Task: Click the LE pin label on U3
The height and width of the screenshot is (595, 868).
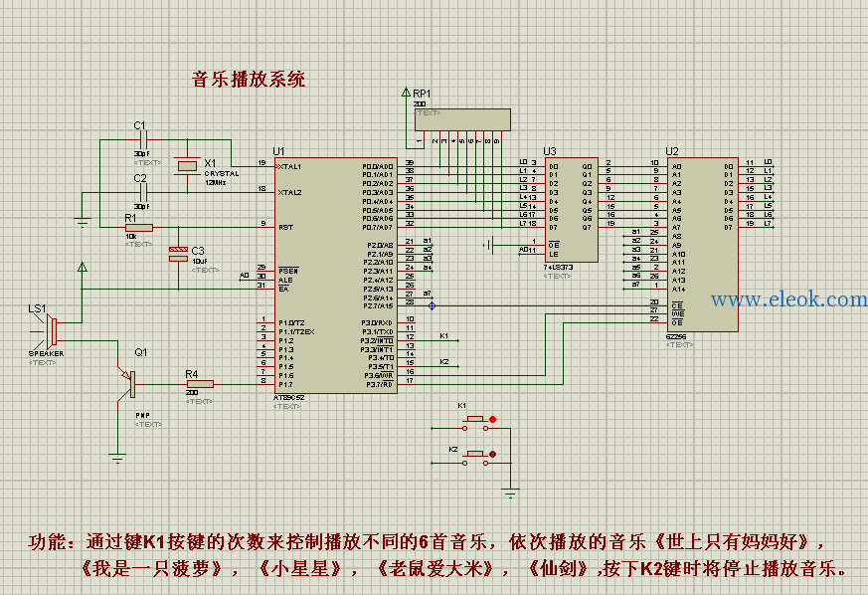Action: pyautogui.click(x=553, y=255)
